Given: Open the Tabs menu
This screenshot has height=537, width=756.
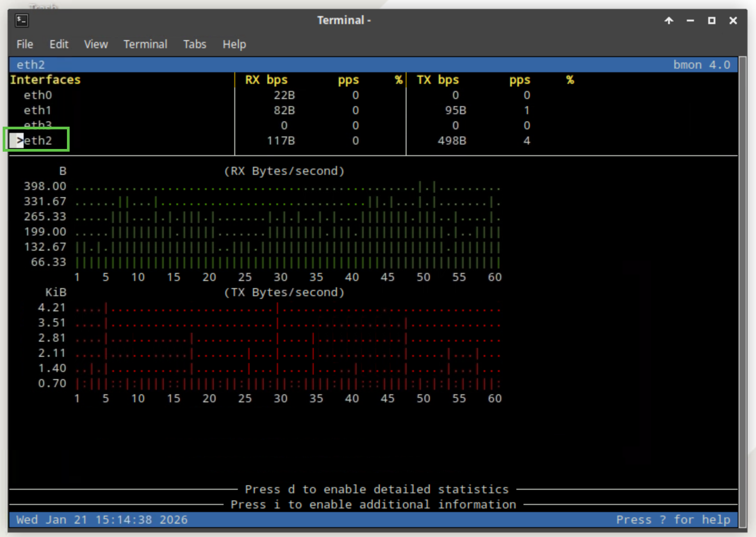Looking at the screenshot, I should tap(195, 44).
